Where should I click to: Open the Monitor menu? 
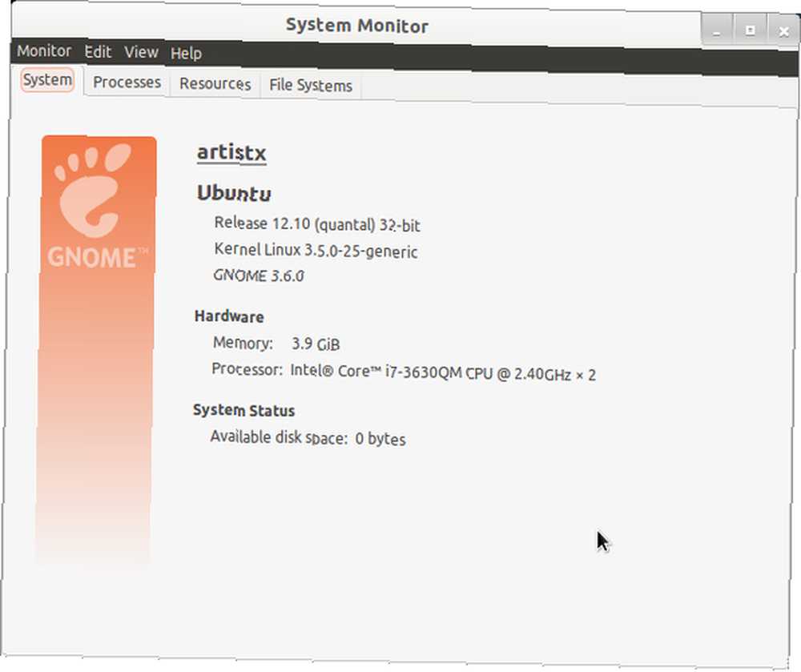tap(44, 51)
